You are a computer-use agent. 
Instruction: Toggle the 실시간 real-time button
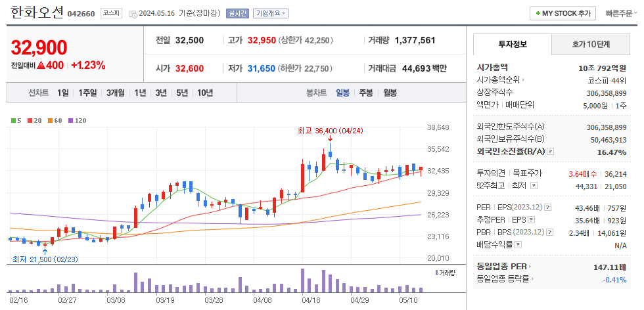tap(237, 13)
